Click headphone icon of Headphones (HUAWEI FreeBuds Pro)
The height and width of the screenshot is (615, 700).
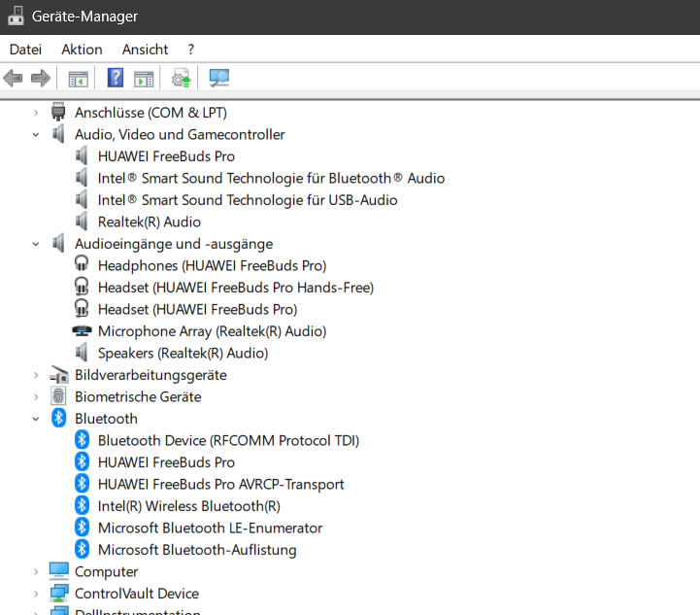tap(82, 264)
